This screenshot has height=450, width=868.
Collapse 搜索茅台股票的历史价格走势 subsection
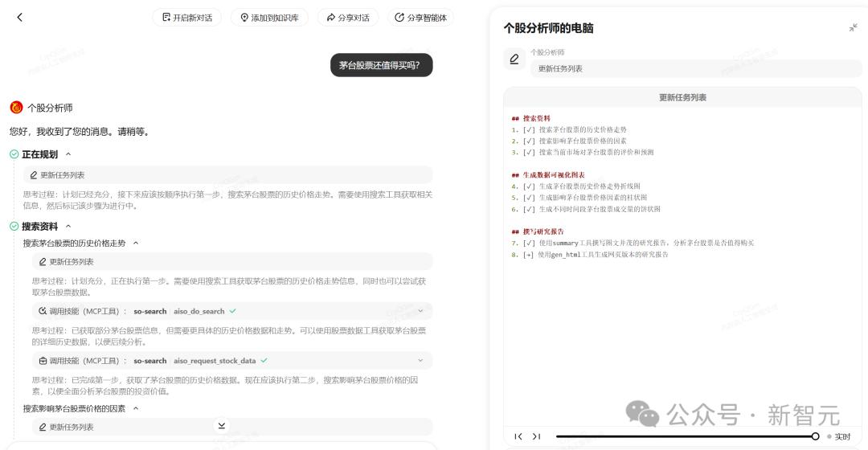[x=136, y=243]
